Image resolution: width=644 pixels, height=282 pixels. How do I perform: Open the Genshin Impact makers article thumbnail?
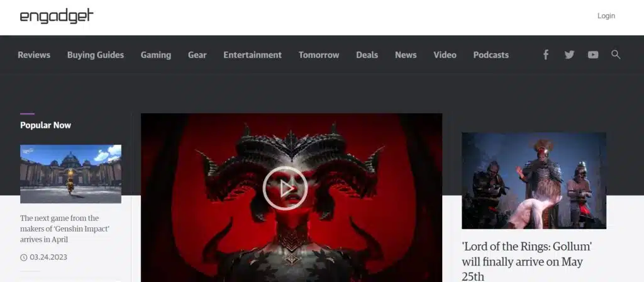pos(70,174)
